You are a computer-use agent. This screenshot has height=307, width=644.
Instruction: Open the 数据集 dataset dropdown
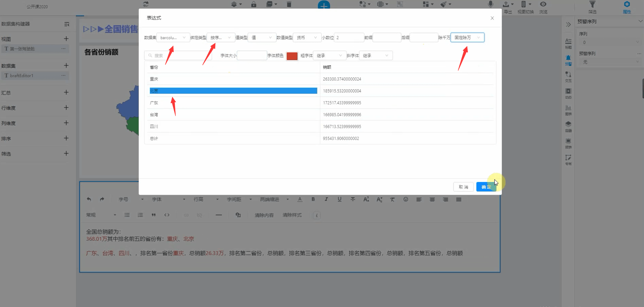pos(173,37)
